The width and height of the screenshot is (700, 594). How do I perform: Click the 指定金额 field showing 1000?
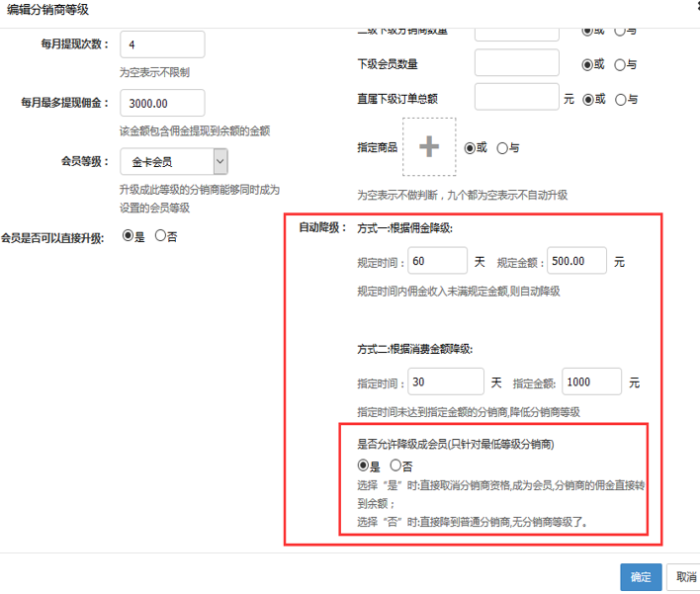click(591, 382)
